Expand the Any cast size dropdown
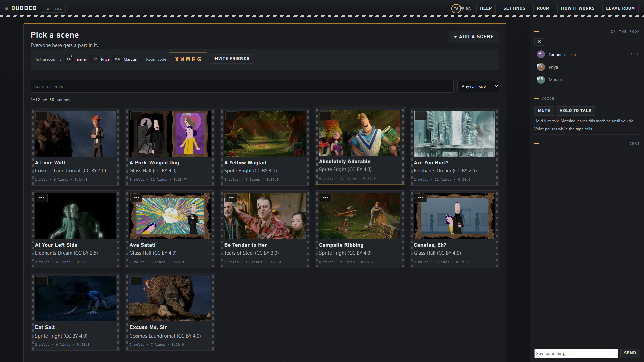Viewport: 644px width, 362px height. point(478,86)
